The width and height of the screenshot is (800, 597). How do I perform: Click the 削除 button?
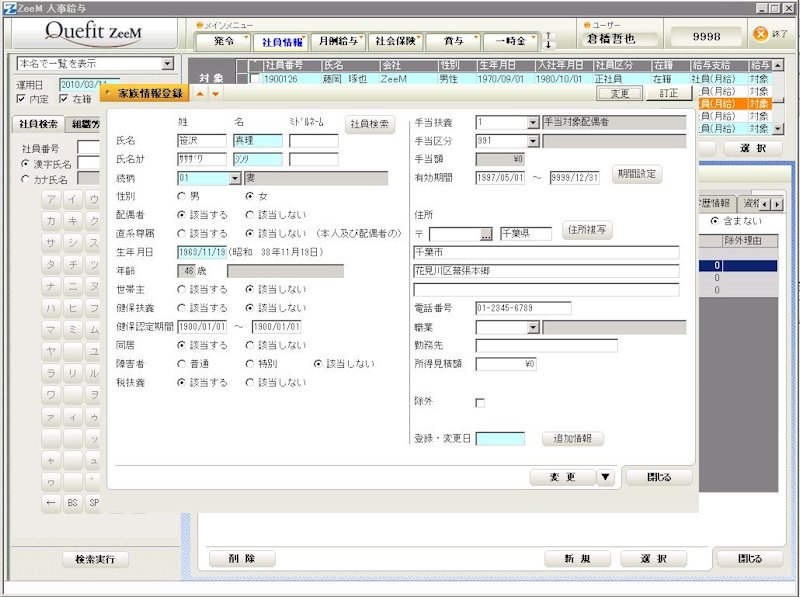(x=242, y=559)
